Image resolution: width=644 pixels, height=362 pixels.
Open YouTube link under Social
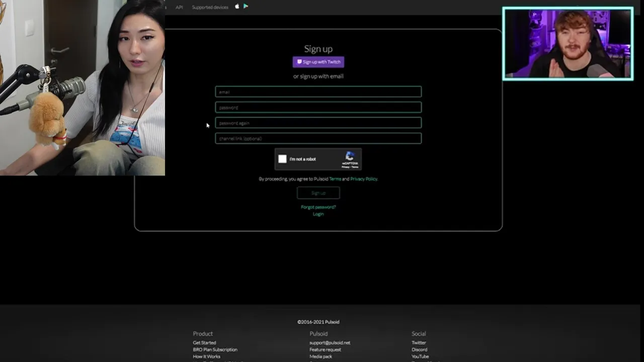[x=420, y=356]
